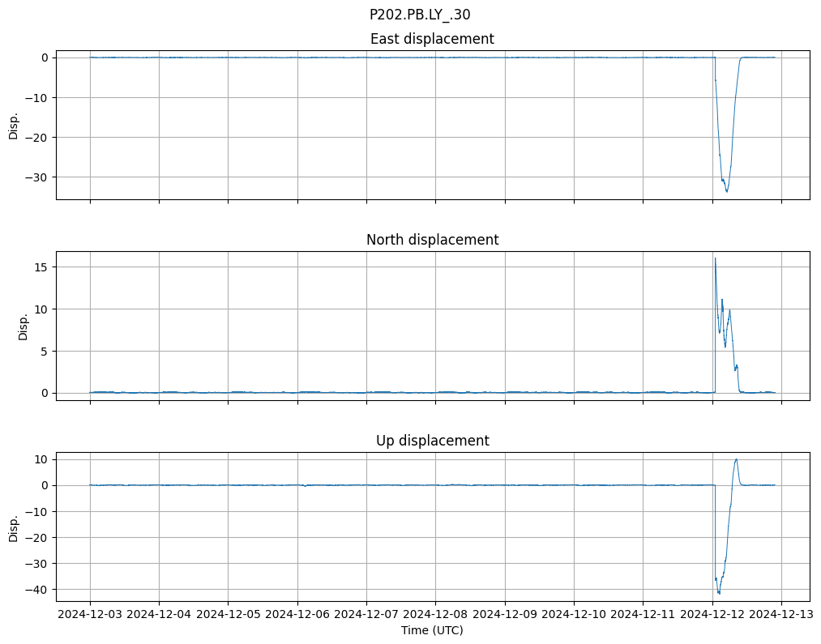Click the Up displacement subplot title
The height and width of the screenshot is (644, 821).
[x=432, y=441]
